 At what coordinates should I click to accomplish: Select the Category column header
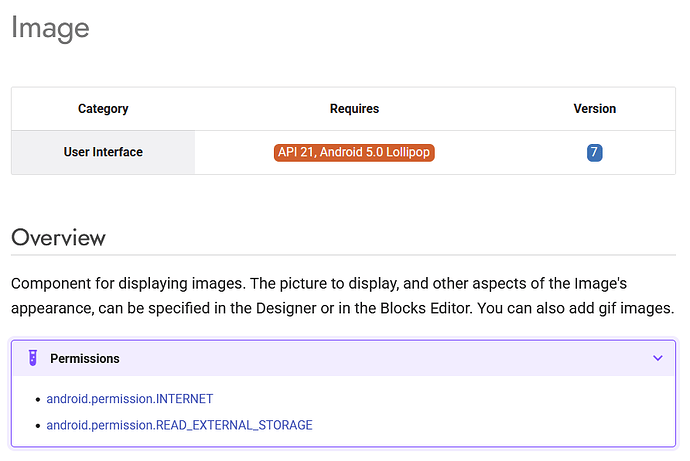[103, 109]
